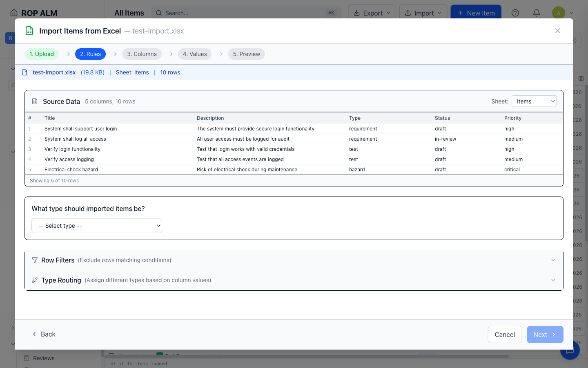Viewport: 588px width, 368px height.
Task: Jump to the 3. Columns step
Action: click(x=142, y=54)
